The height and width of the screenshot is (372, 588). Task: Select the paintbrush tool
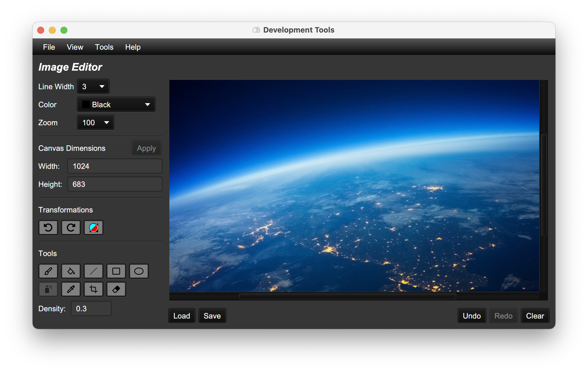point(48,271)
